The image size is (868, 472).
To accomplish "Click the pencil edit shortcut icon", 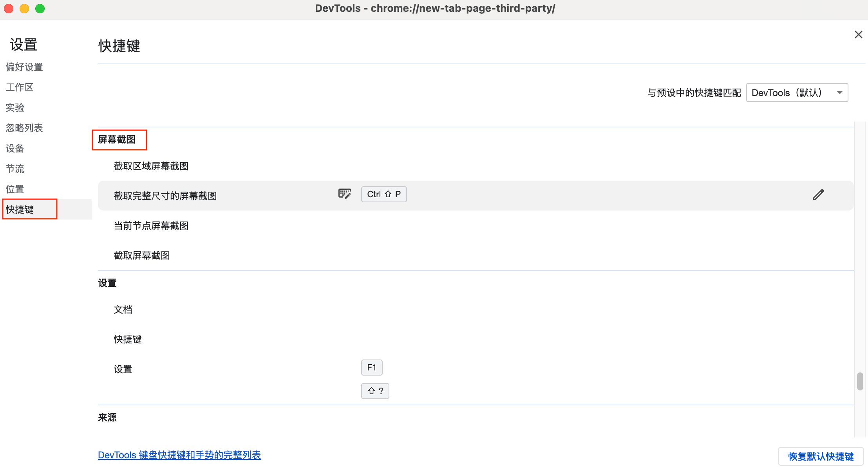I will [818, 195].
